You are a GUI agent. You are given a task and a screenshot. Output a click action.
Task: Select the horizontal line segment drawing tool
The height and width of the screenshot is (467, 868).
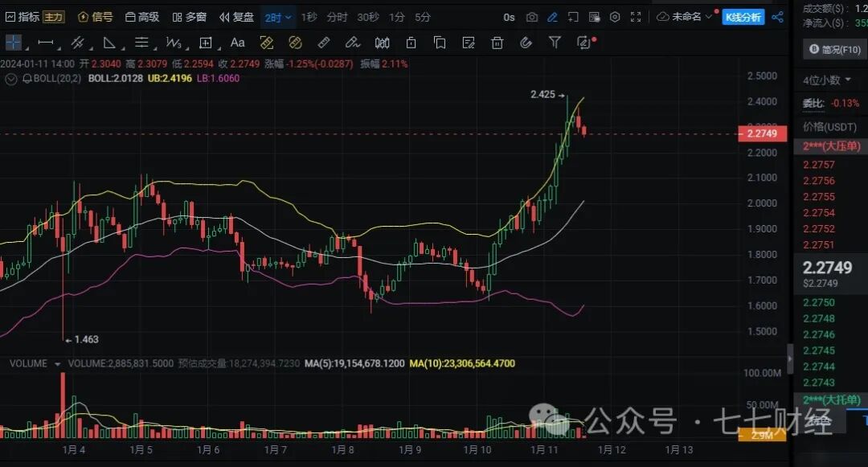pyautogui.click(x=45, y=43)
